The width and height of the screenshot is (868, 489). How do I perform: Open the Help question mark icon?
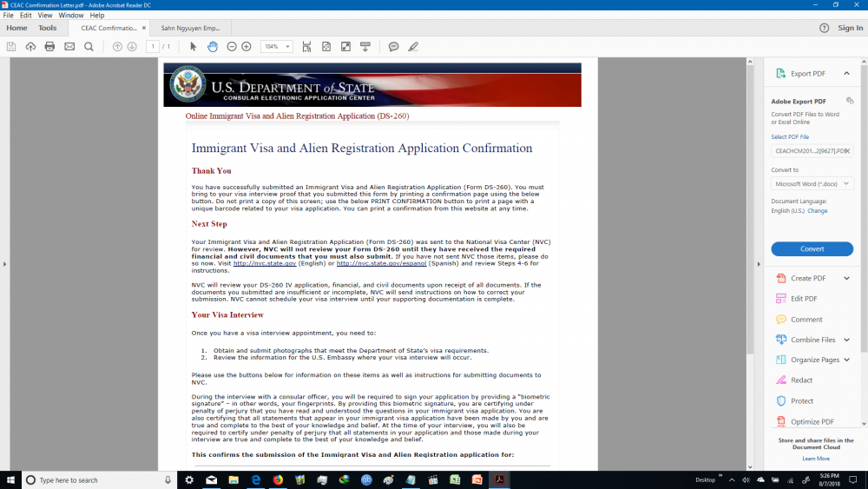point(825,28)
